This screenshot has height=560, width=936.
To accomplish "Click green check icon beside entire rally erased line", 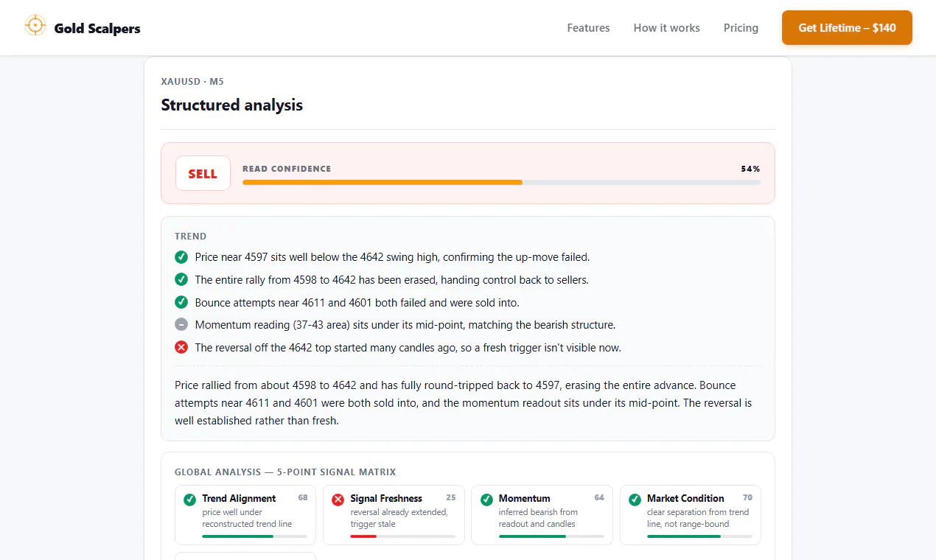I will (x=181, y=280).
